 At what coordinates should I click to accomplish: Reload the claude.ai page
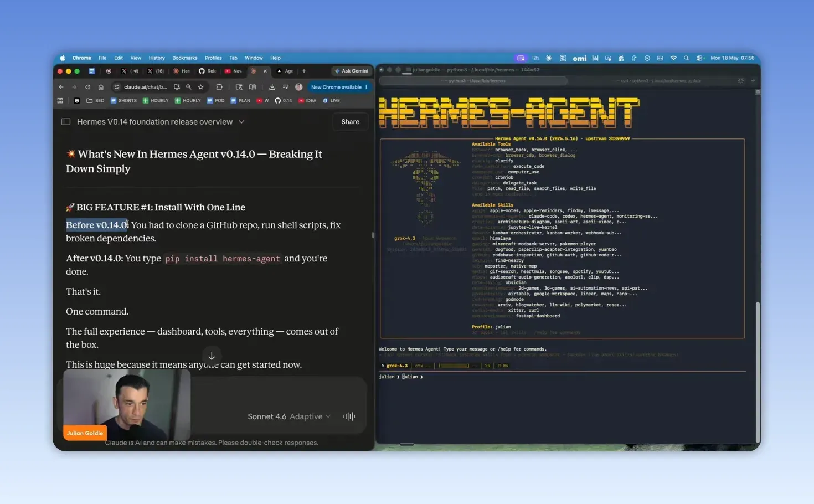coord(87,87)
